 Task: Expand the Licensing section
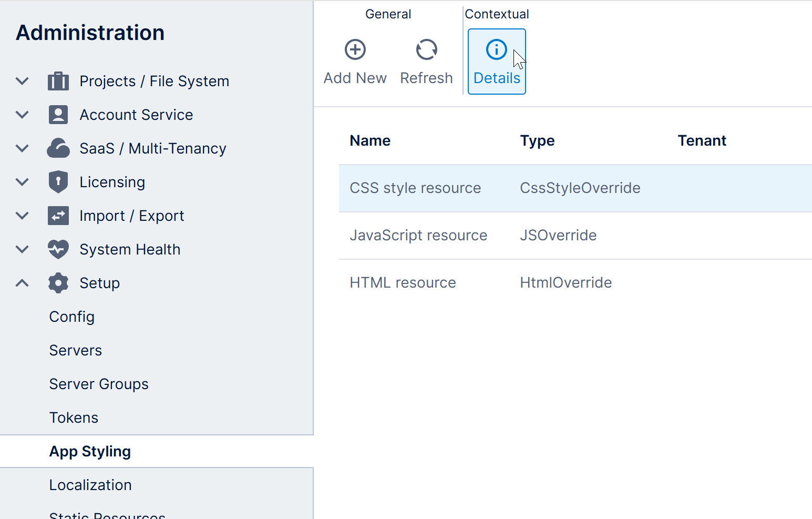[22, 181]
